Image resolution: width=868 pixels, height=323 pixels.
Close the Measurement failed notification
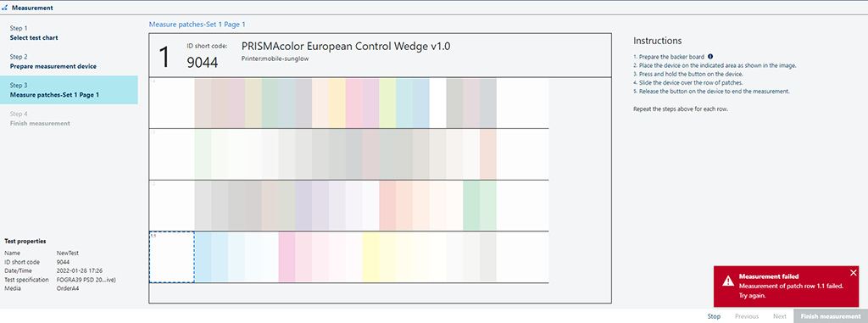853,273
